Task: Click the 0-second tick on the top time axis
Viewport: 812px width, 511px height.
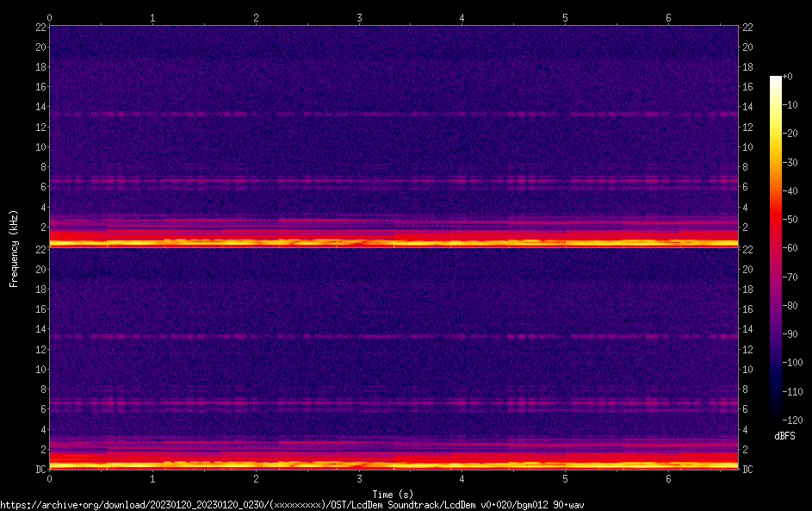Action: pos(50,17)
